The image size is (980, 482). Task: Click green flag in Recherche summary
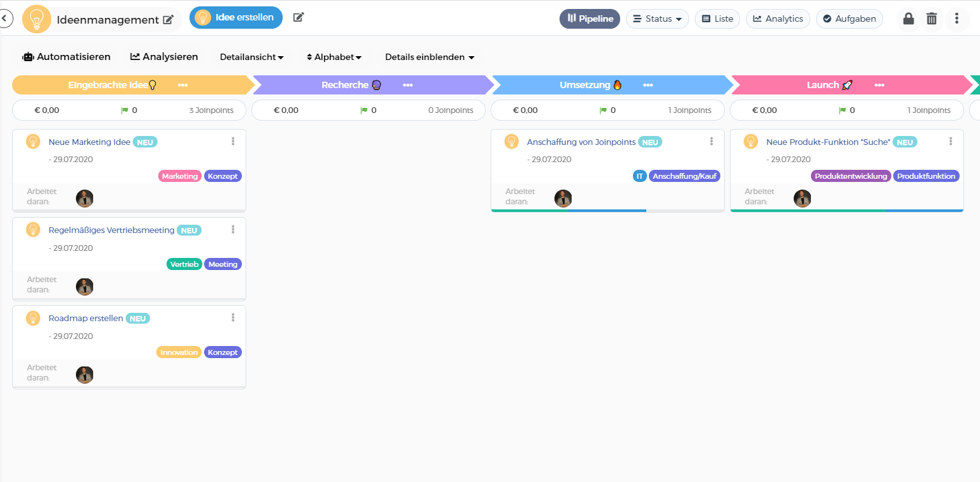[x=364, y=110]
